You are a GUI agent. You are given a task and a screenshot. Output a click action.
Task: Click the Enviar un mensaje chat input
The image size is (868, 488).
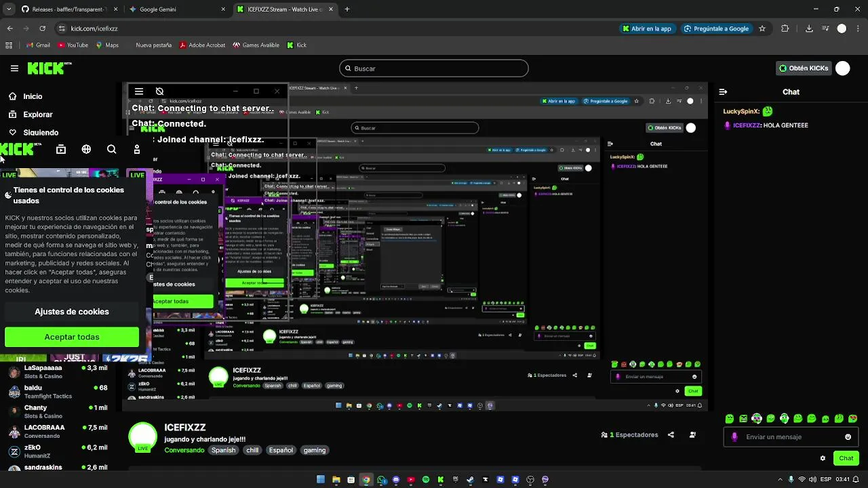[x=790, y=437]
